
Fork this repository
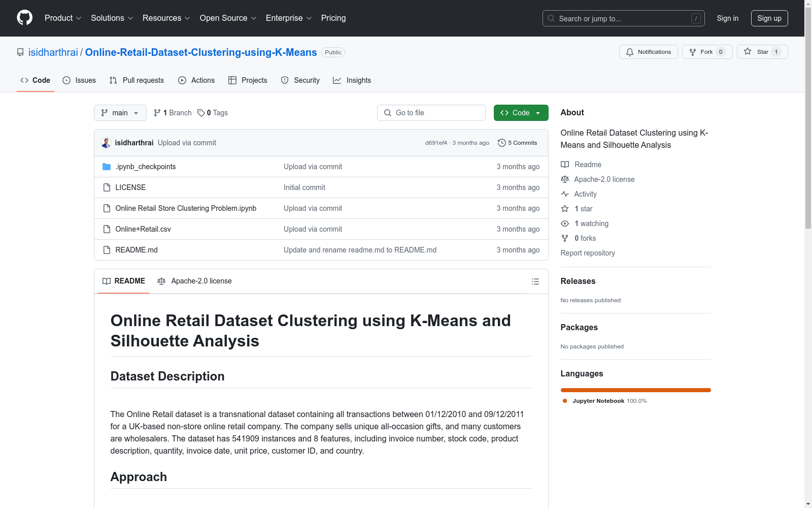[x=707, y=52]
